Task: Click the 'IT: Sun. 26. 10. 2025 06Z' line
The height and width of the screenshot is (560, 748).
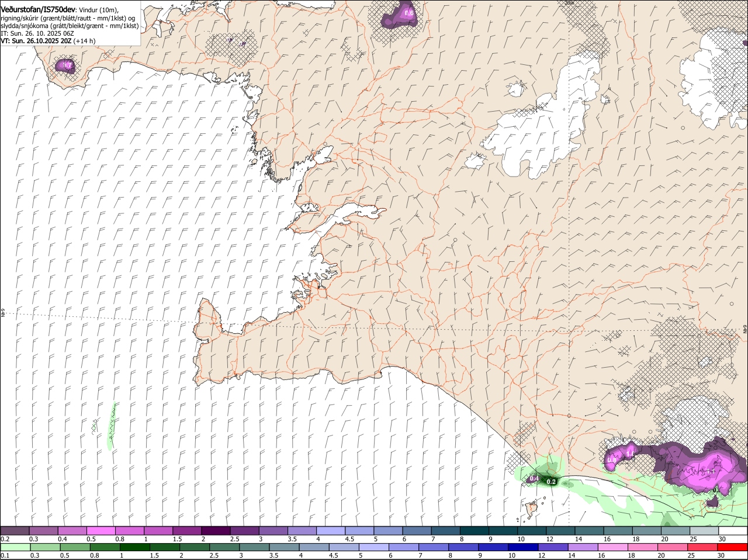Action: pos(37,33)
